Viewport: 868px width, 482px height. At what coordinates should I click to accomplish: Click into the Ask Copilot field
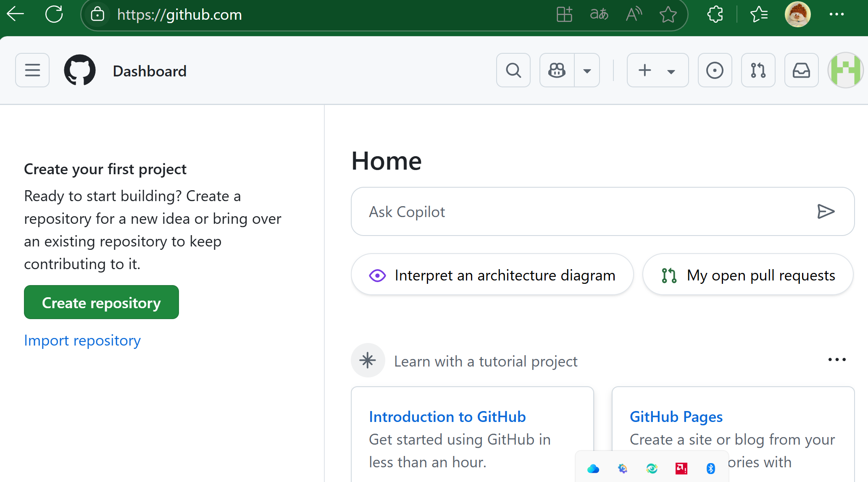click(x=580, y=212)
